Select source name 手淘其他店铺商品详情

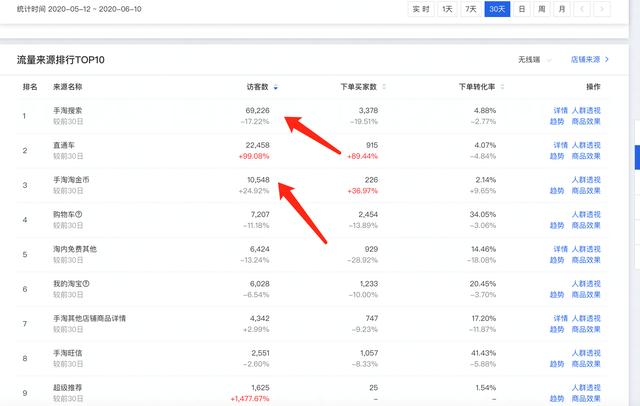[x=89, y=319]
